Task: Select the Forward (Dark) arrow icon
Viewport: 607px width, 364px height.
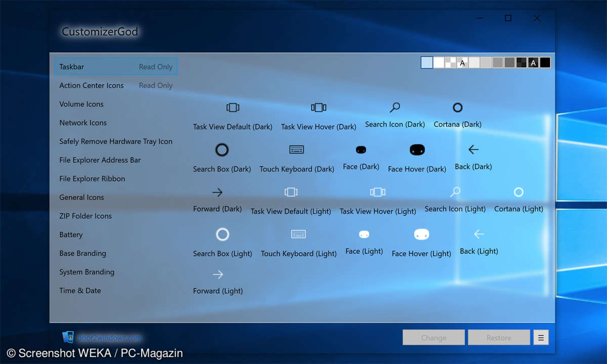Action: pyautogui.click(x=218, y=192)
